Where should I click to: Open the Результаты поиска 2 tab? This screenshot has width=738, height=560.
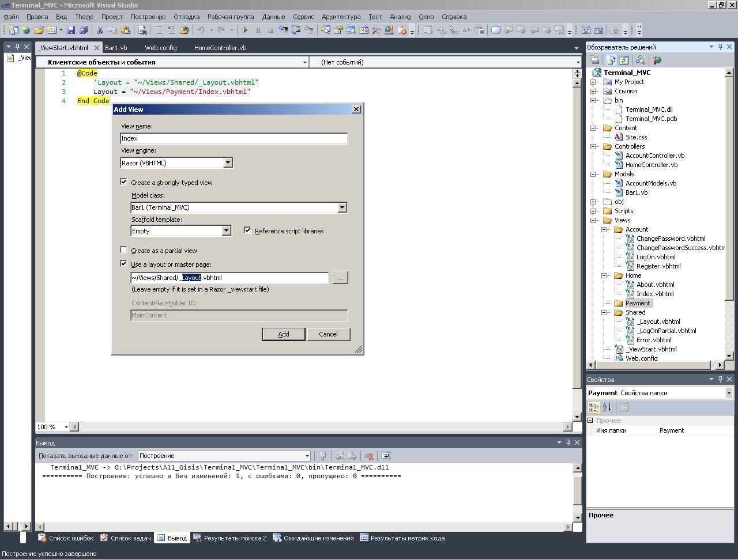coord(230,538)
